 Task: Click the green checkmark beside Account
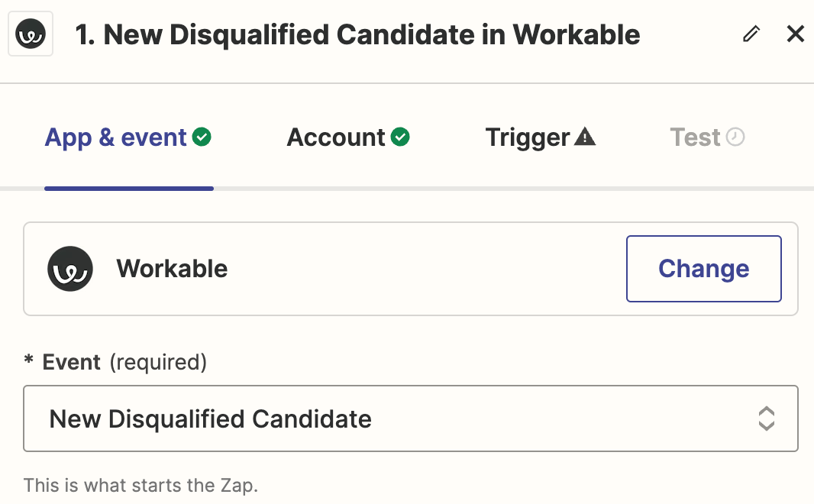pos(400,137)
